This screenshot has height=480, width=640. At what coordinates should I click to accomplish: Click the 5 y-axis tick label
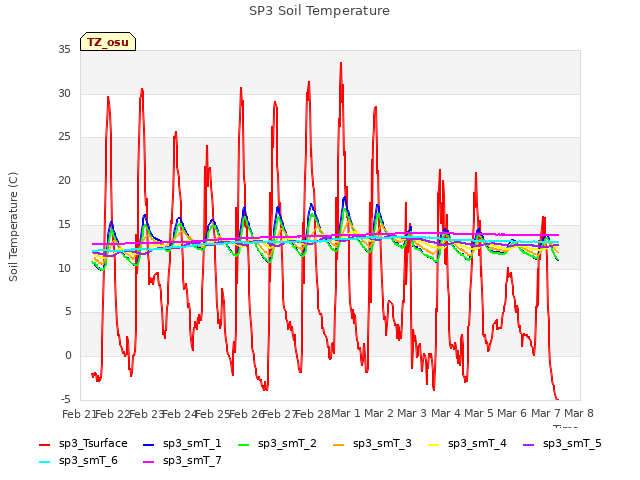[68, 312]
